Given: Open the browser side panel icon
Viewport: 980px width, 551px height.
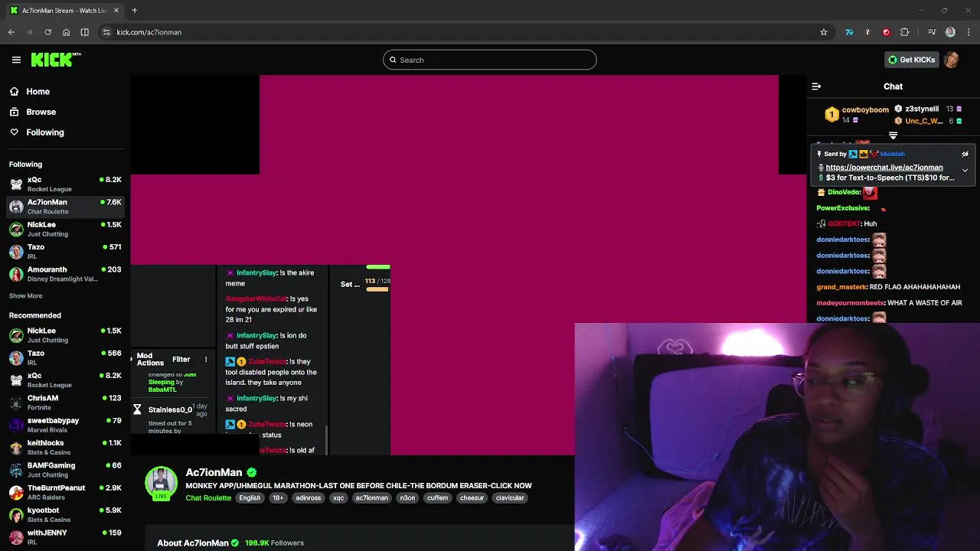Looking at the screenshot, I should pyautogui.click(x=85, y=32).
